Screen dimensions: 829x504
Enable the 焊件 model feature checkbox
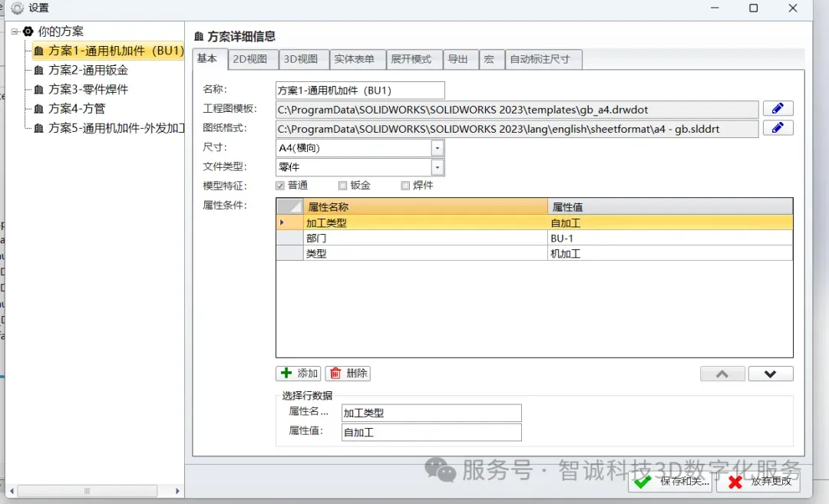(x=405, y=185)
